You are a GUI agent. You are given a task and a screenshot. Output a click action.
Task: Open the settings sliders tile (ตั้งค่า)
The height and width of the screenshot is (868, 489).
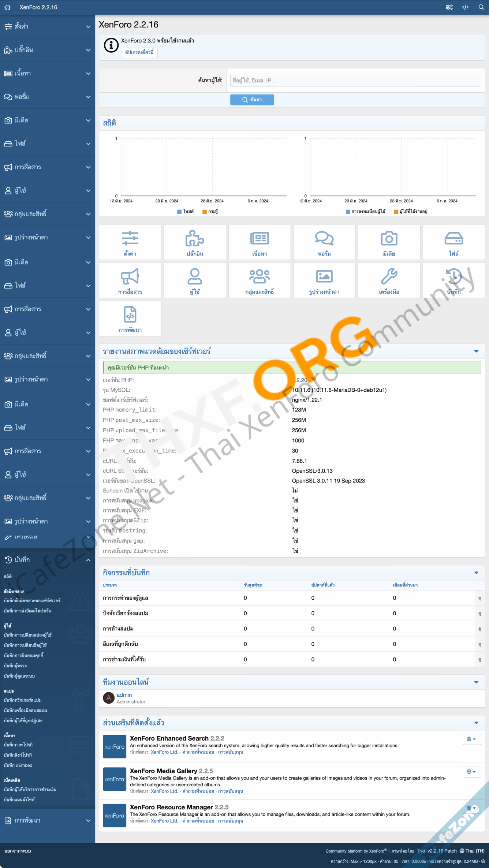pos(130,242)
